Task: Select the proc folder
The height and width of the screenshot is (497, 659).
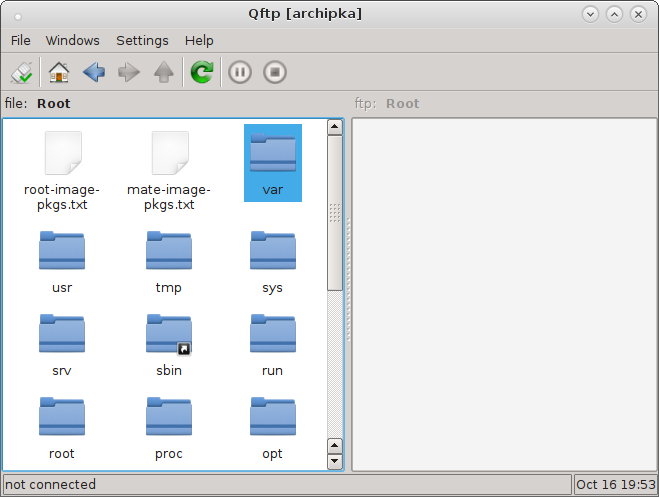Action: tap(169, 428)
